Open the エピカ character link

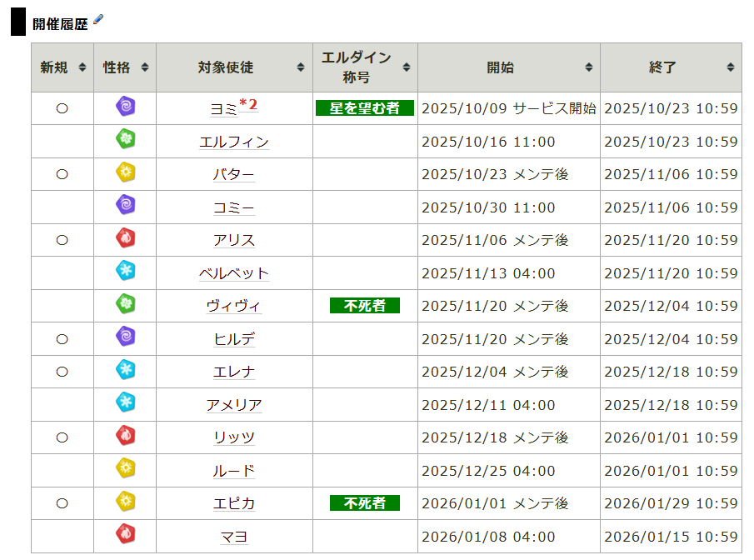click(x=234, y=504)
